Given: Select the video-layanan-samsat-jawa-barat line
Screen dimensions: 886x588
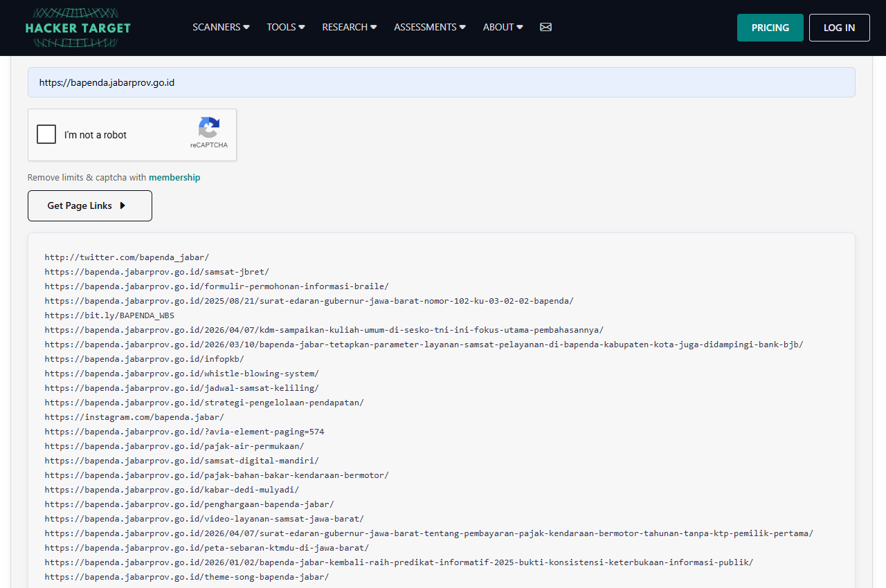Looking at the screenshot, I should (204, 518).
